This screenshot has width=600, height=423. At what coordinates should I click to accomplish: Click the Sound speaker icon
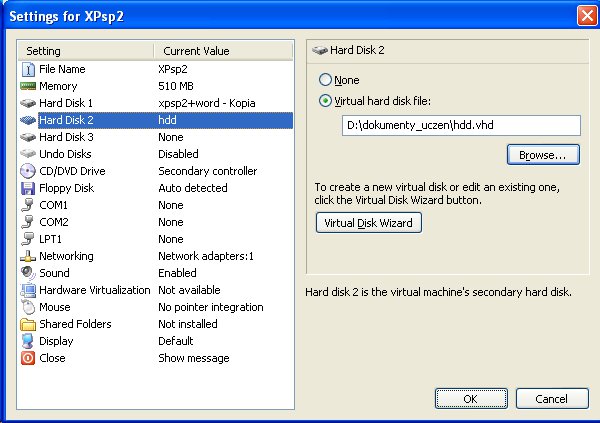(28, 273)
